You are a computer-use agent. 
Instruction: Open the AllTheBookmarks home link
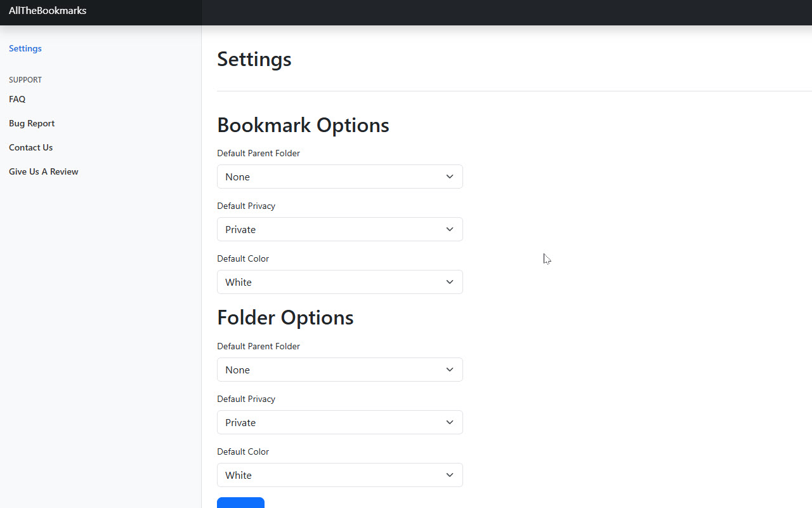(x=48, y=10)
